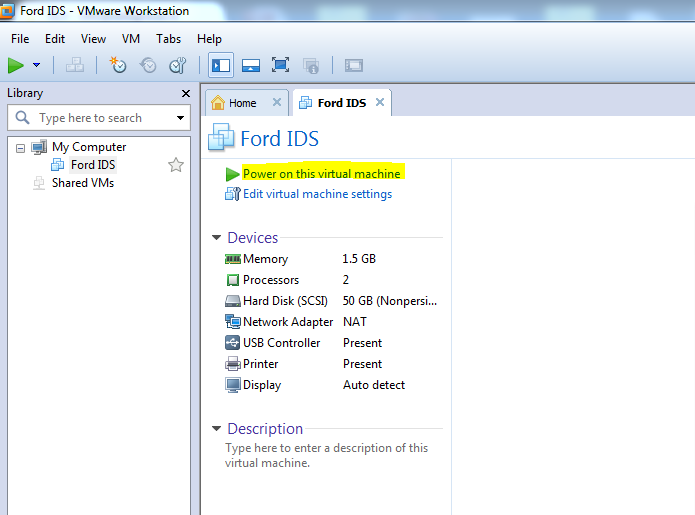This screenshot has height=515, width=695.
Task: Click Edit virtual machine settings link
Action: (x=317, y=194)
